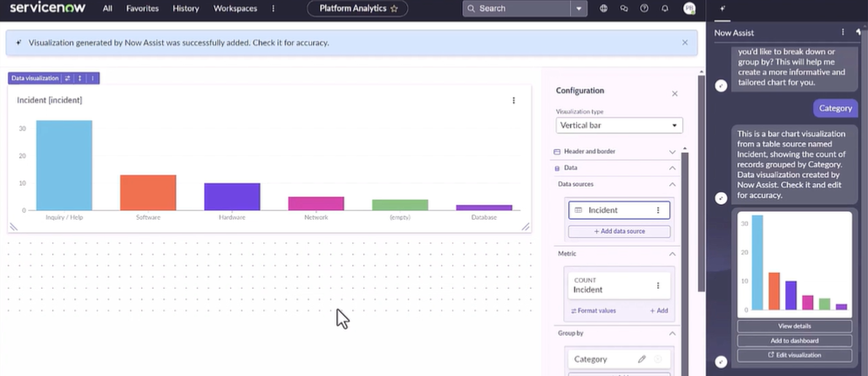Open the Incident chart options menu
The width and height of the screenshot is (868, 376).
pos(513,100)
